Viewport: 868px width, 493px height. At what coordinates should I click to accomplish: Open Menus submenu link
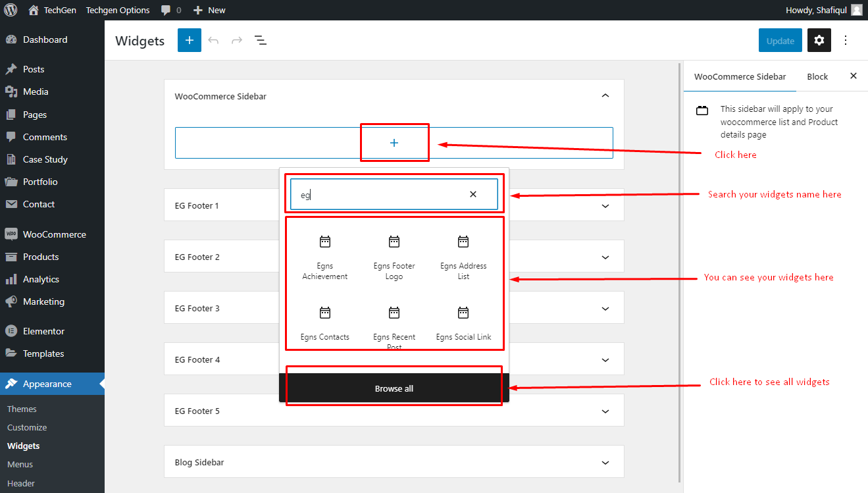pyautogui.click(x=20, y=464)
